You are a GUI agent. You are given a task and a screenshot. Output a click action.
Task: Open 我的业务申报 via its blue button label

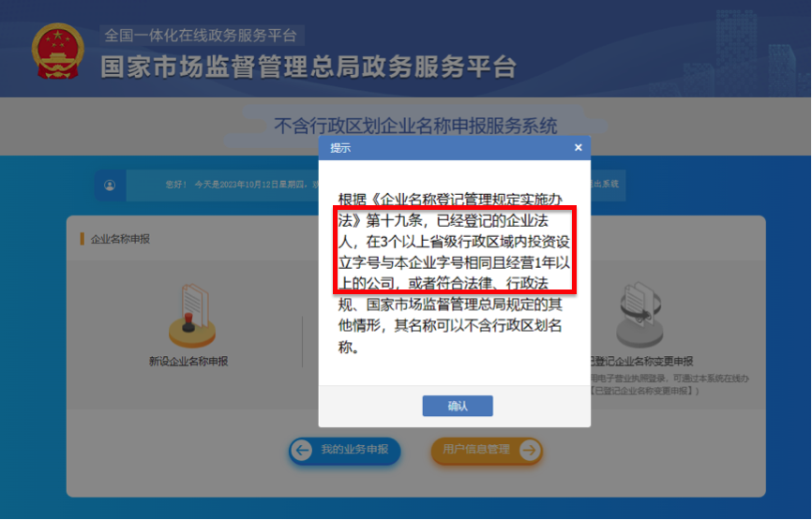354,449
